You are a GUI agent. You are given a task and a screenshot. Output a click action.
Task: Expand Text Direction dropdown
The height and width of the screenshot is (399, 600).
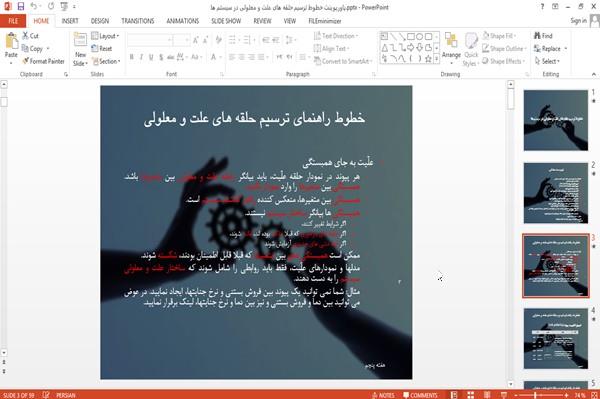coord(336,36)
